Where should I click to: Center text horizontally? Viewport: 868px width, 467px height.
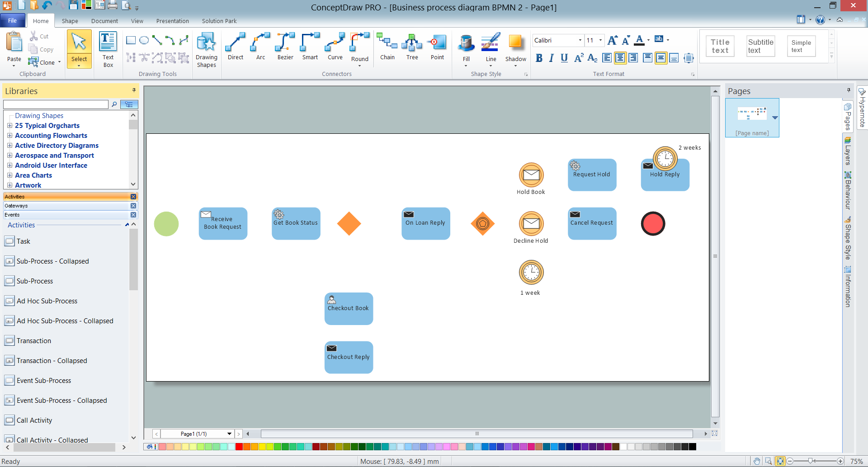[620, 58]
